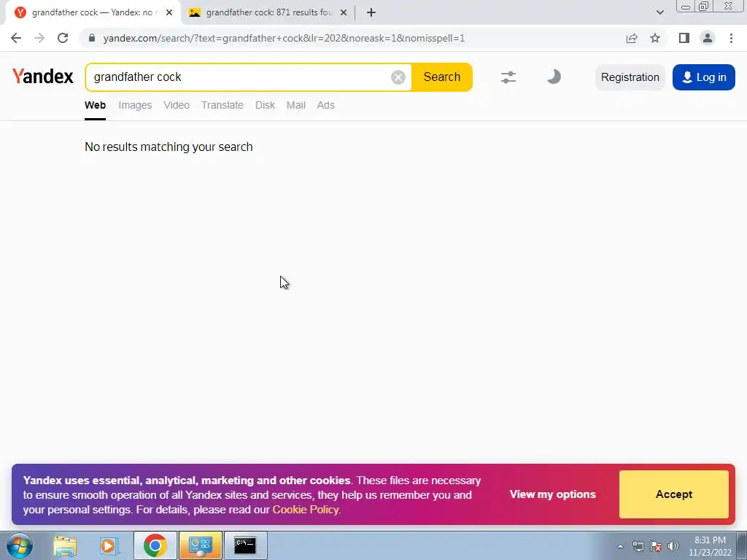Open the Control Panel taskbar icon
Screen dimensions: 747x560
(201, 545)
